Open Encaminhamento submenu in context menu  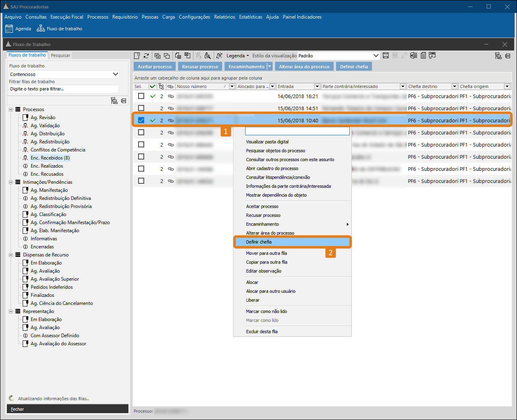click(292, 224)
